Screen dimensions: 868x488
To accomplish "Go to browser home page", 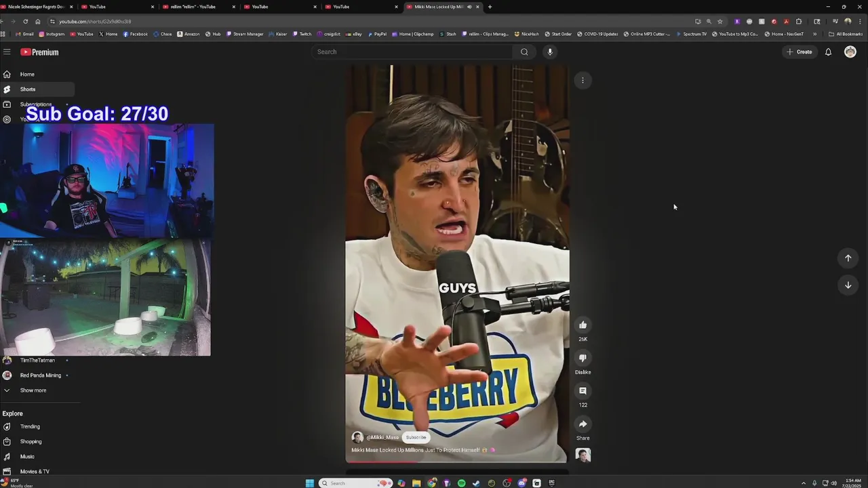I will coord(37,21).
